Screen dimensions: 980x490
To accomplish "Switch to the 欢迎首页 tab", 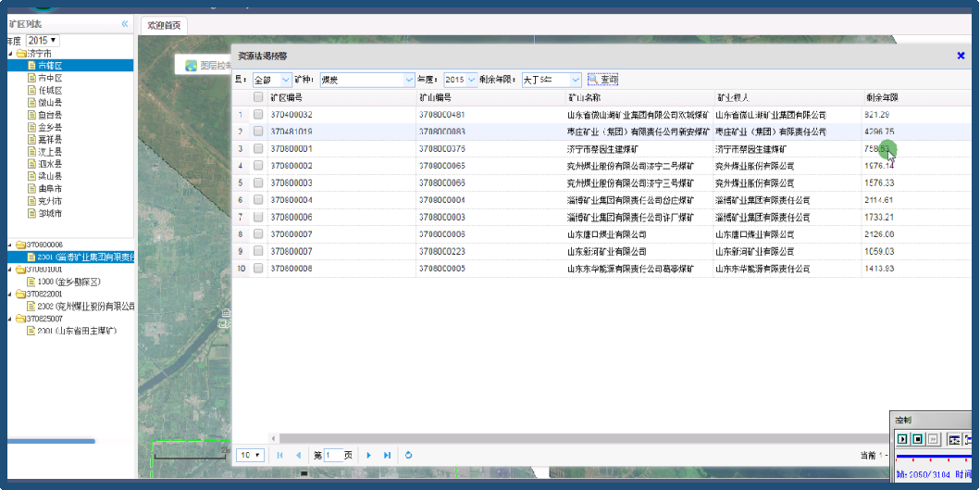I will pos(164,25).
